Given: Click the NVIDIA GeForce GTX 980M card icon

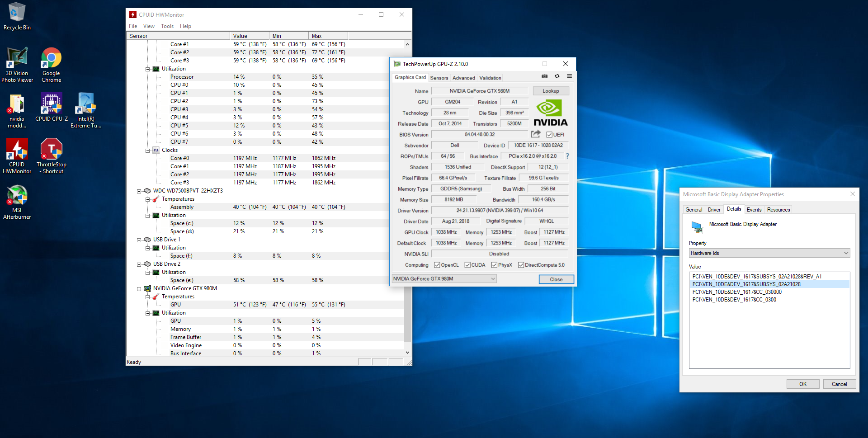Looking at the screenshot, I should tap(147, 288).
